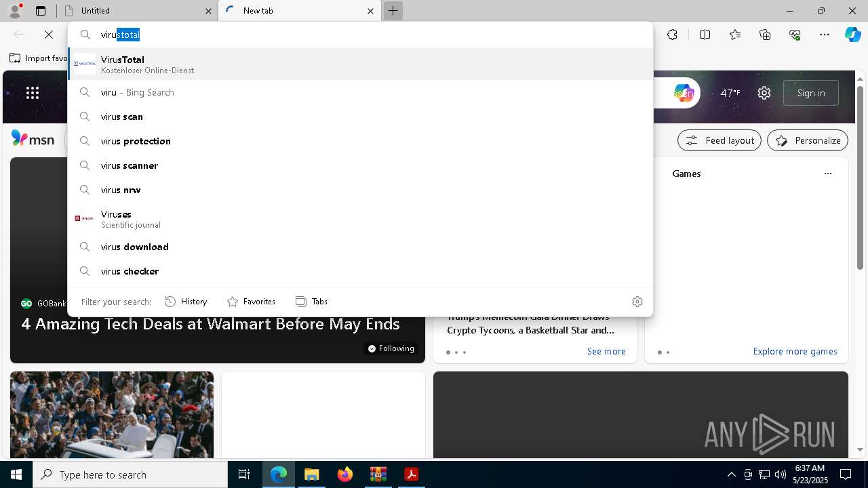This screenshot has width=868, height=488.
Task: Select the viru - Bing Search suggestion
Action: click(360, 92)
